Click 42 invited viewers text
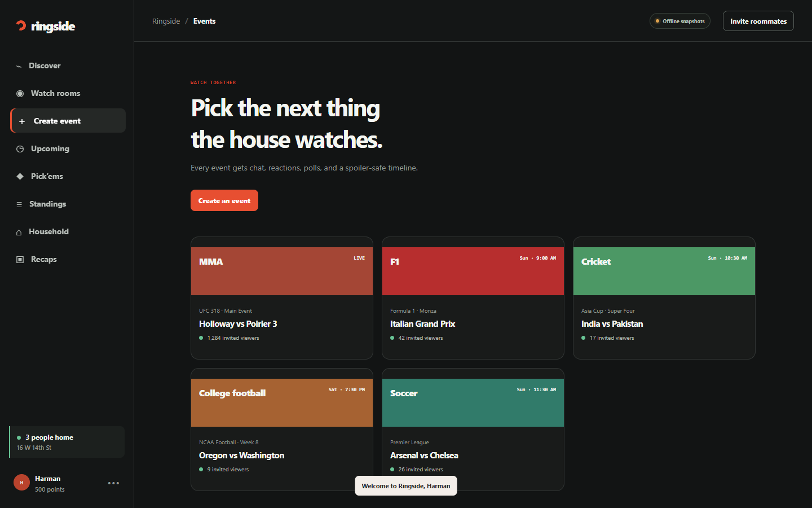Screen dimensions: 812x508 [421, 338]
